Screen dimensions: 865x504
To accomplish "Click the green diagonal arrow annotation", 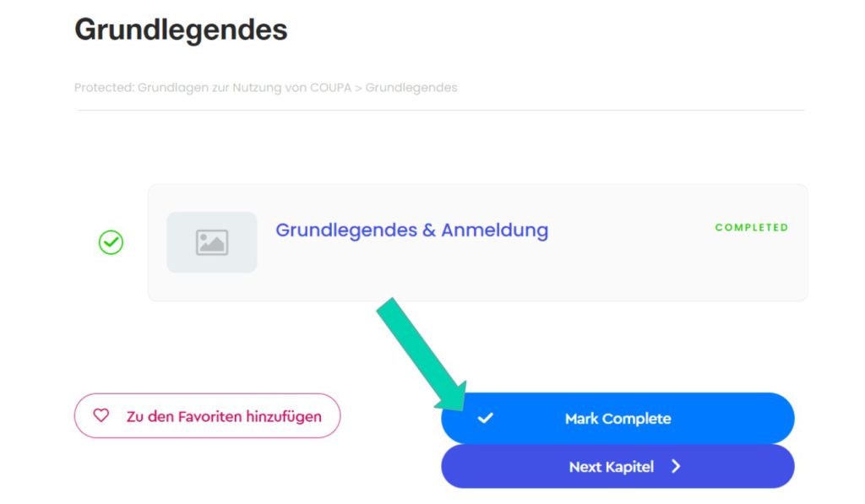I will tap(422, 354).
